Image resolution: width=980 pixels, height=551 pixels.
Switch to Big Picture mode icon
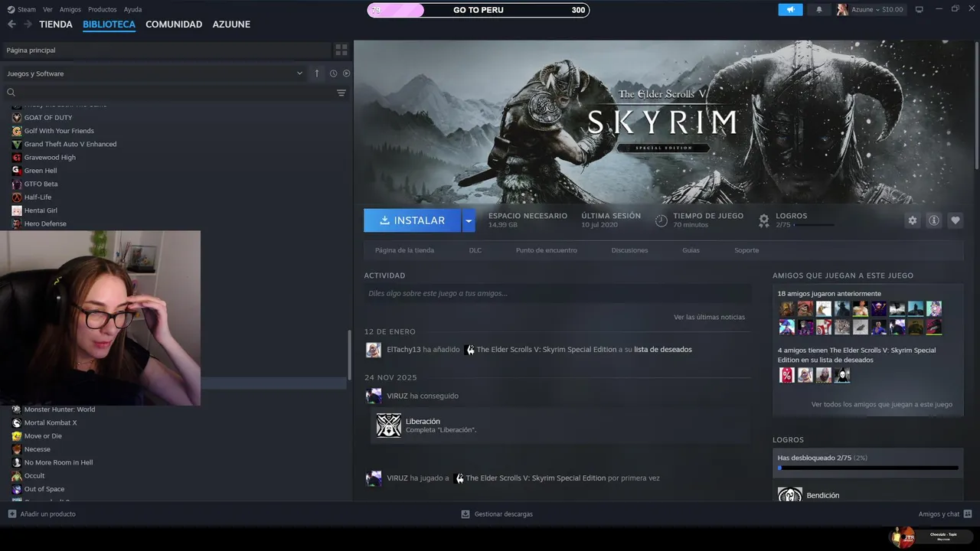[920, 9]
